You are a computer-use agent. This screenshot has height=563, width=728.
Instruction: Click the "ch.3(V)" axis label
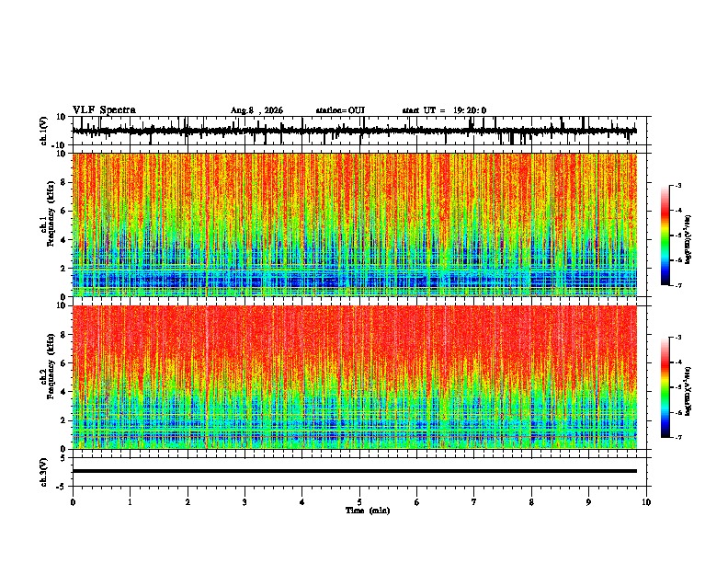(44, 473)
